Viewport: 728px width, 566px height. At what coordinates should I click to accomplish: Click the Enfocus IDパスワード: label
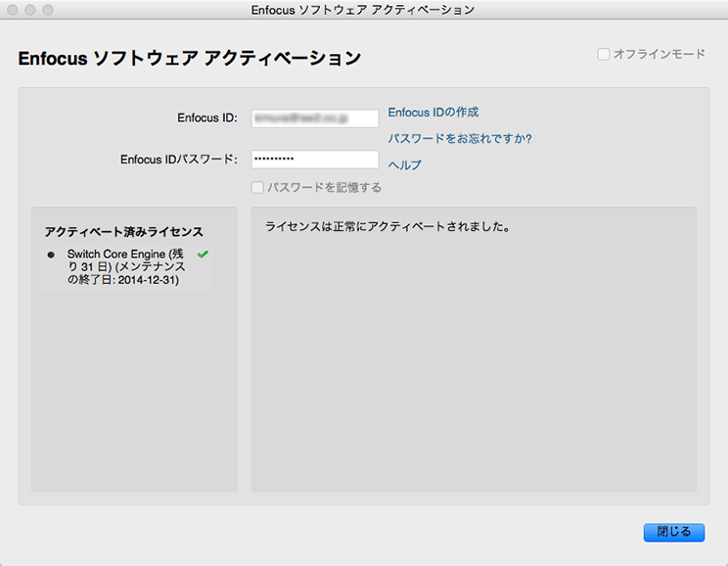click(x=179, y=160)
